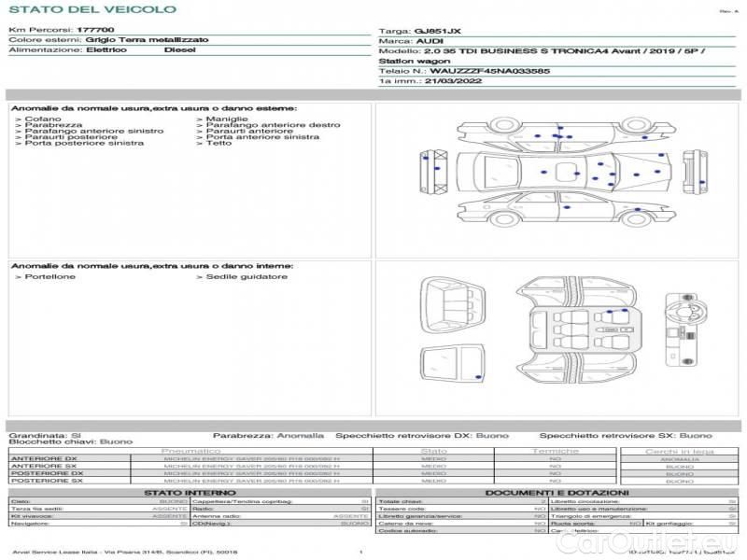Click the blue damage dot on tailgate diagram
Image resolution: width=747 pixels, height=560 pixels.
pos(478,375)
